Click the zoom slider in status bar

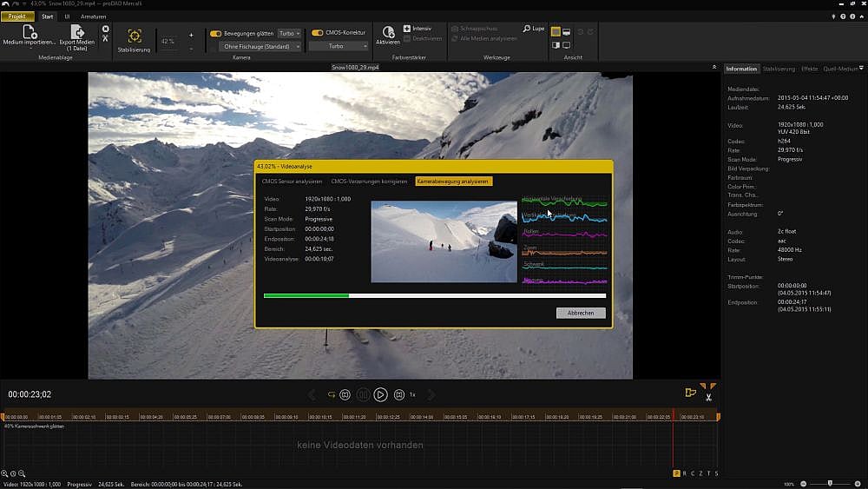831,483
